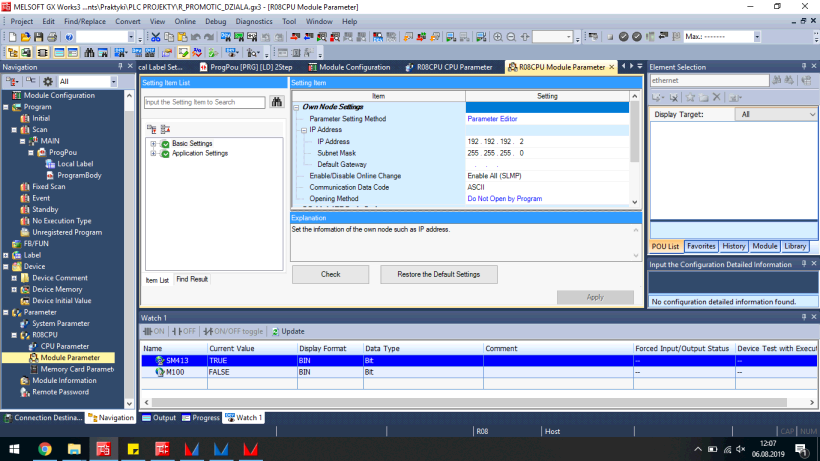Click the Cut scissors icon in the toolbar
This screenshot has height=461, width=820.
[155, 36]
